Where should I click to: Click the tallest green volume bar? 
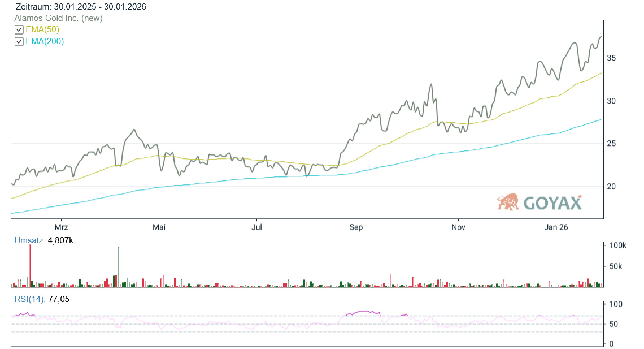pyautogui.click(x=118, y=267)
